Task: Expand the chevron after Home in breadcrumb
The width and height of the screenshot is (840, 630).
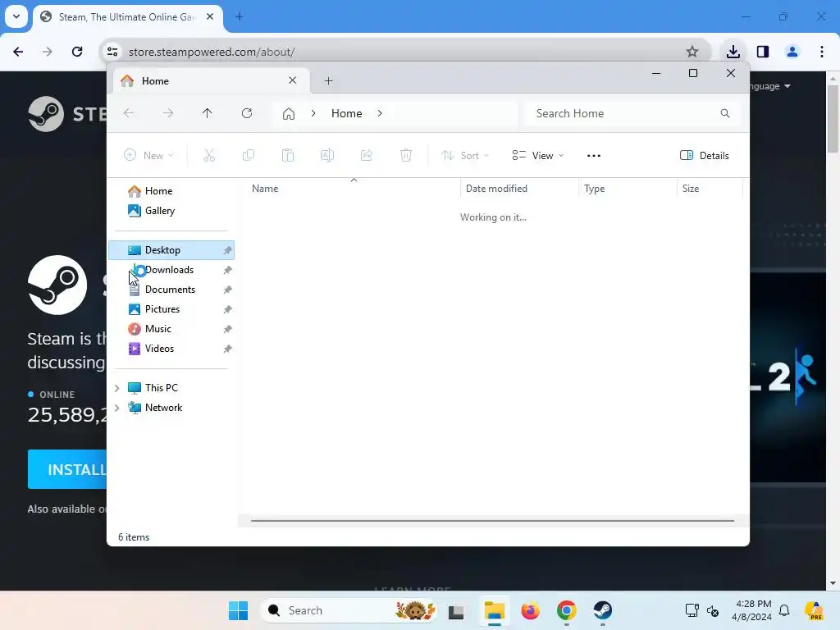Action: point(380,113)
